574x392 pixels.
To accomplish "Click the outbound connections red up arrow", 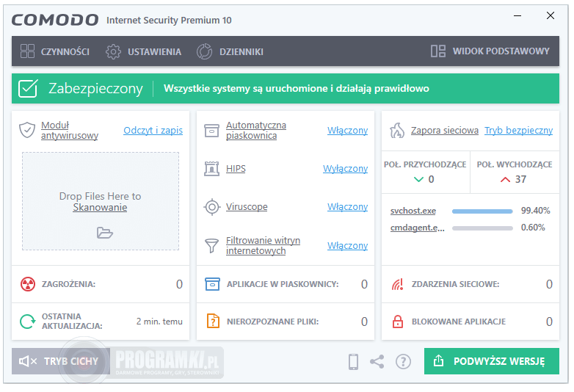I will point(505,179).
